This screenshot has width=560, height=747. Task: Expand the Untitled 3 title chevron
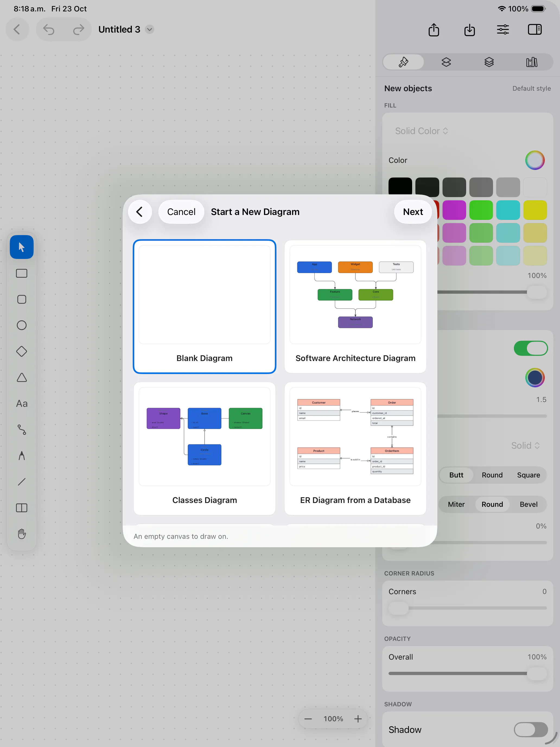[149, 29]
